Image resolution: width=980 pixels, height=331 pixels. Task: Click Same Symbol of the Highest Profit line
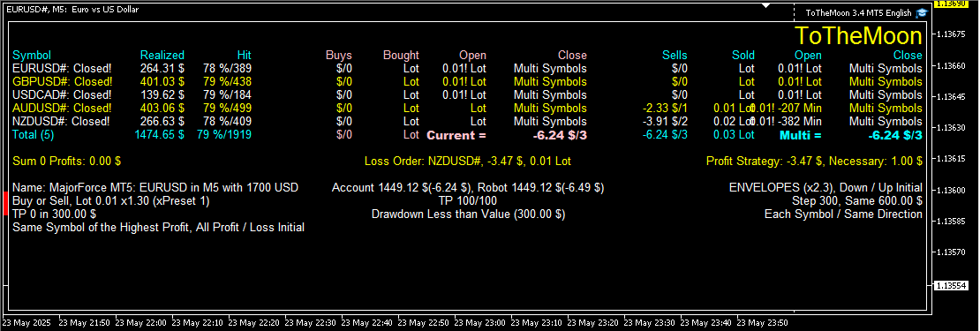tap(159, 228)
